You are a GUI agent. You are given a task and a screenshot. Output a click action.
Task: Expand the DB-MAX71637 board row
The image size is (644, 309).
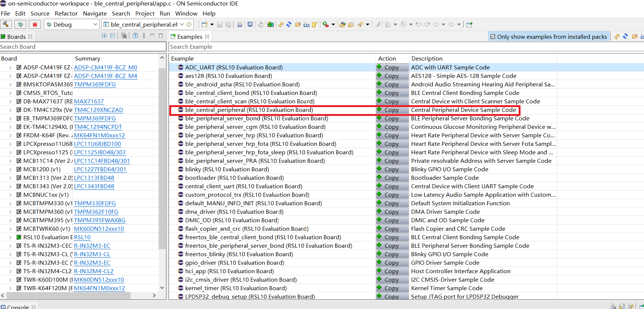pyautogui.click(x=10, y=102)
